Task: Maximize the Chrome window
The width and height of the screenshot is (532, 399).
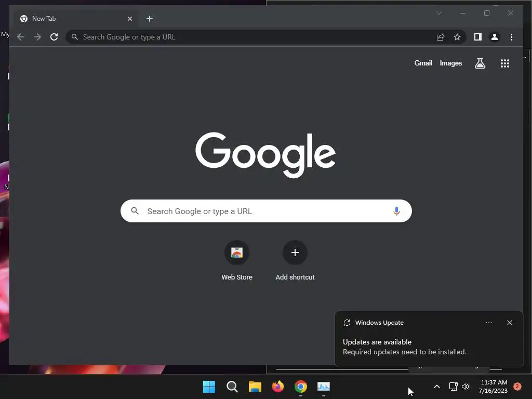Action: [487, 13]
